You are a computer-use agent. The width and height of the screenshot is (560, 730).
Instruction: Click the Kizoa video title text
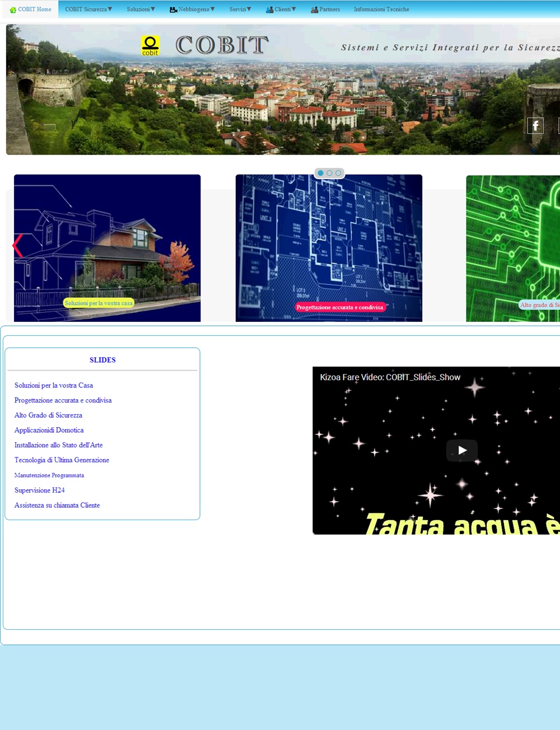[x=390, y=377]
